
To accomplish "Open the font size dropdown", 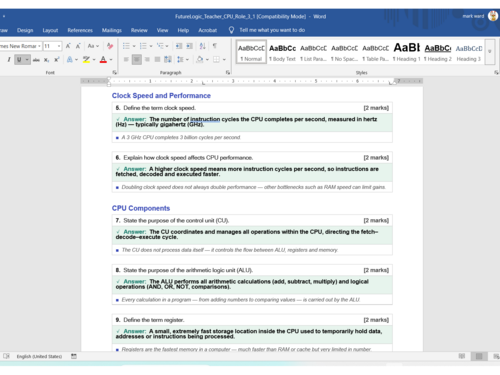I will point(59,46).
